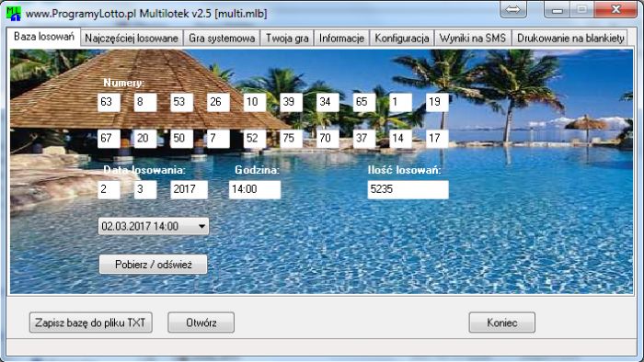The image size is (644, 362).
Task: Click the year field showing 2017
Action: tap(190, 190)
